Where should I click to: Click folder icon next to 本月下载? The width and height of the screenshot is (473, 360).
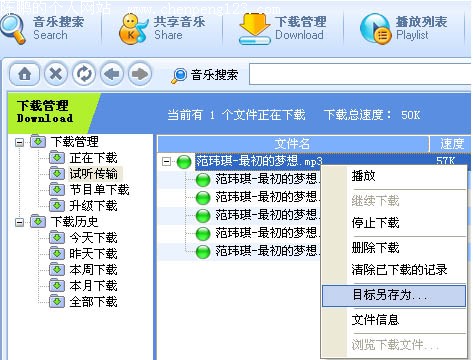coord(57,285)
